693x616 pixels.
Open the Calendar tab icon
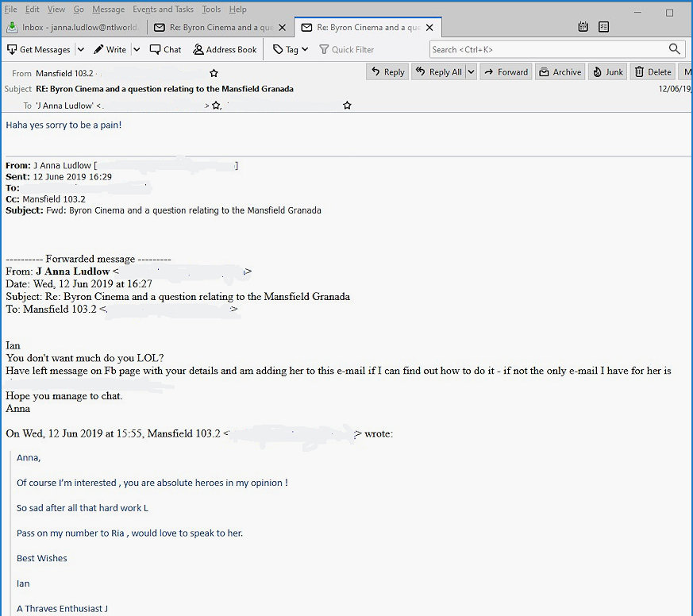583,27
